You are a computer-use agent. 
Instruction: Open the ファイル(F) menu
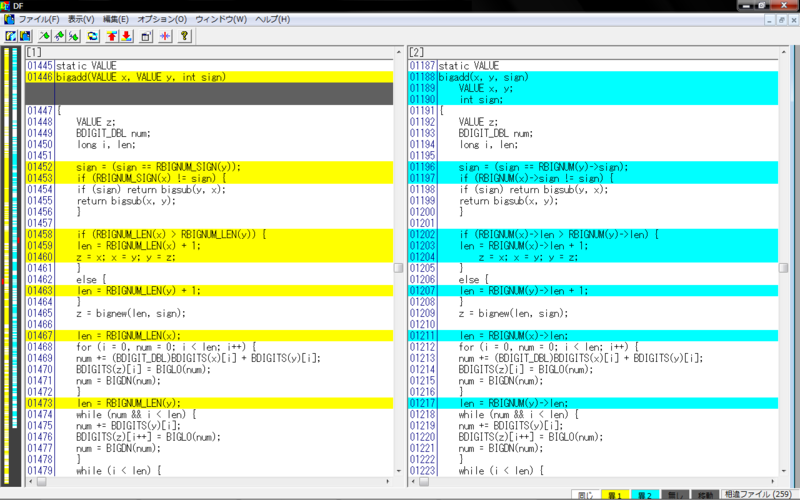click(39, 19)
